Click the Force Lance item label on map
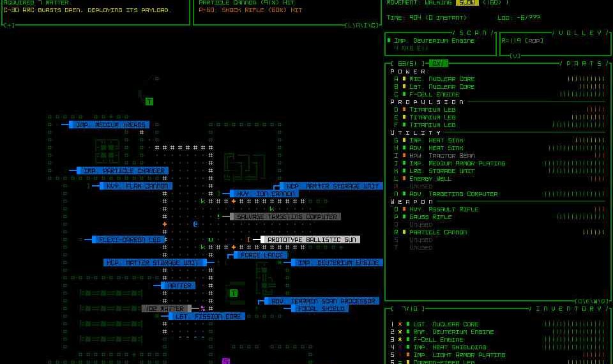 (x=262, y=255)
